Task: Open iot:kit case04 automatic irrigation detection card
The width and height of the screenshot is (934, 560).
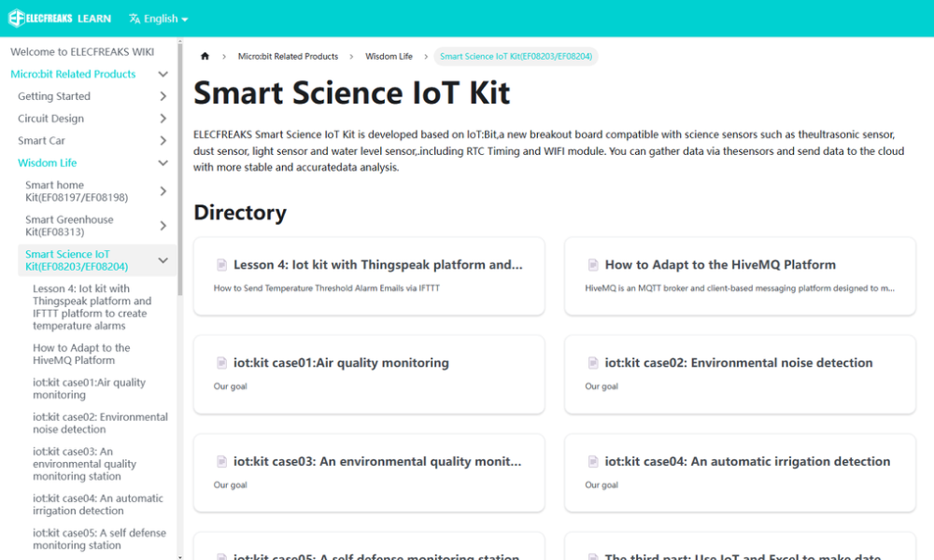Action: [740, 473]
